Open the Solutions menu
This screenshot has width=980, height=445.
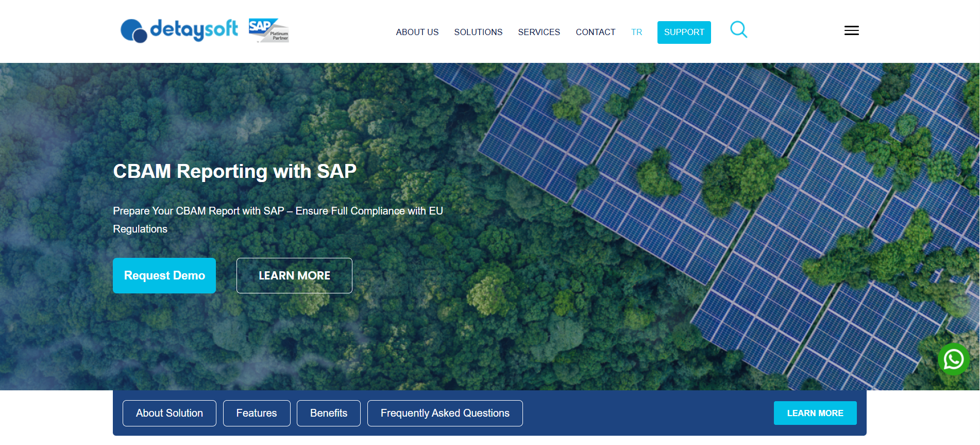478,32
